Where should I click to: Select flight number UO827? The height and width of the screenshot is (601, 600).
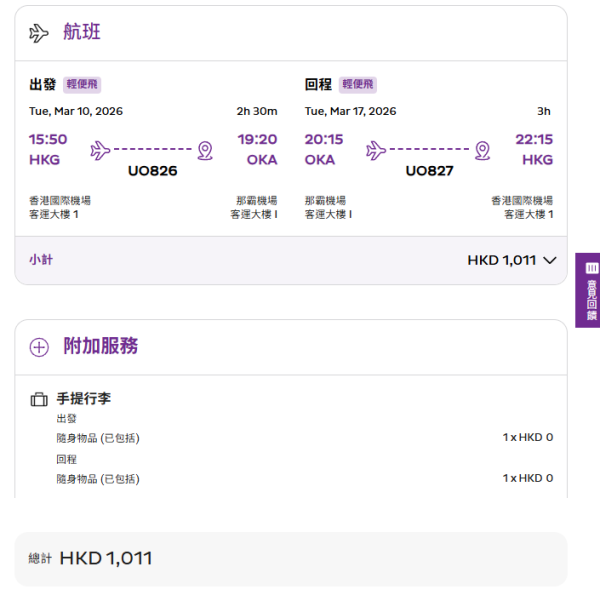(429, 171)
